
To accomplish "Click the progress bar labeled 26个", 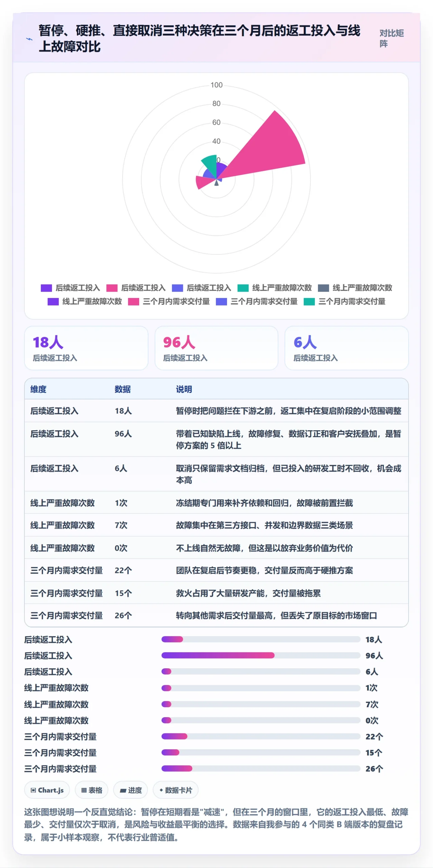I will [x=261, y=769].
